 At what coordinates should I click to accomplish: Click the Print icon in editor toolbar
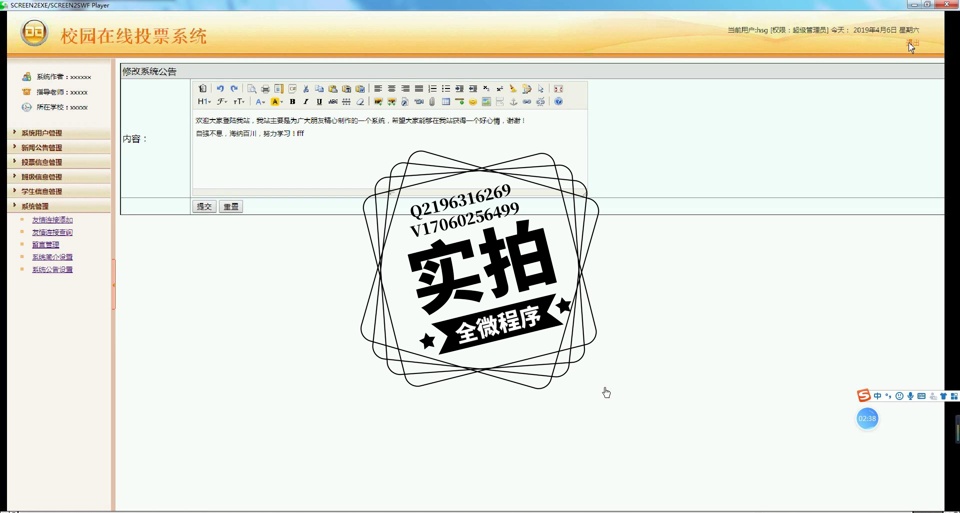coord(265,89)
